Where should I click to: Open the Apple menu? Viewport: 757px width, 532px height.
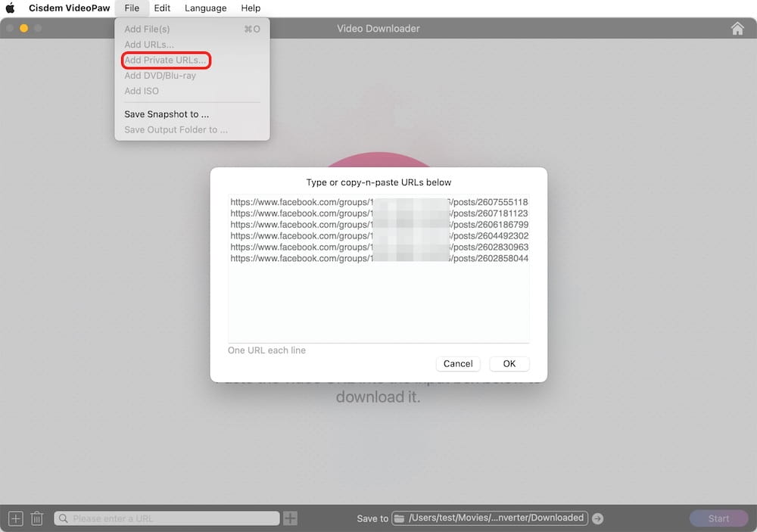pos(10,8)
